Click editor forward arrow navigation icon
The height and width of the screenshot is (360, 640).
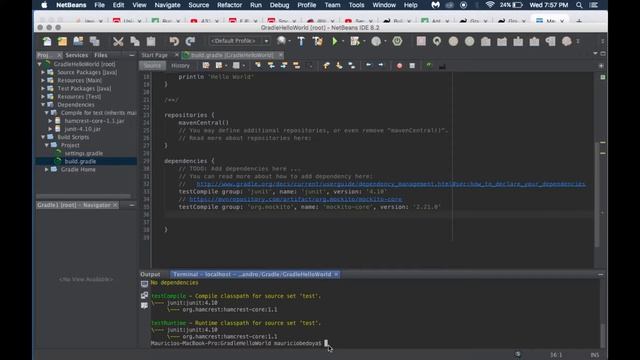pos(381,65)
